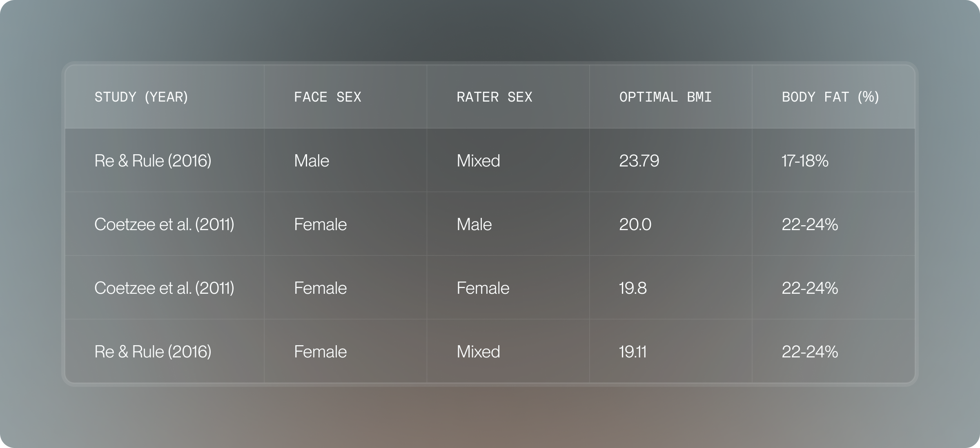Click Re & Rule (2016) in the last row
This screenshot has height=448, width=980.
(x=153, y=352)
